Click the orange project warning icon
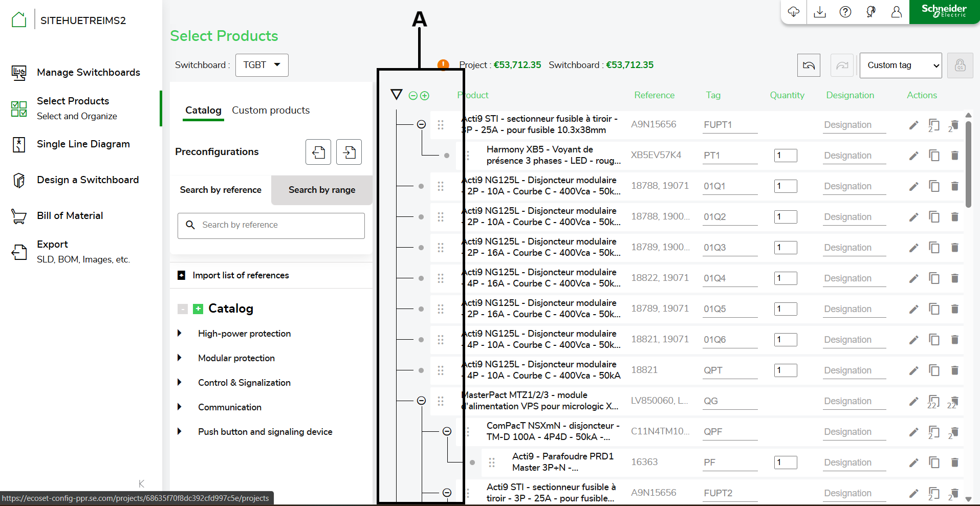The height and width of the screenshot is (506, 980). pyautogui.click(x=443, y=65)
